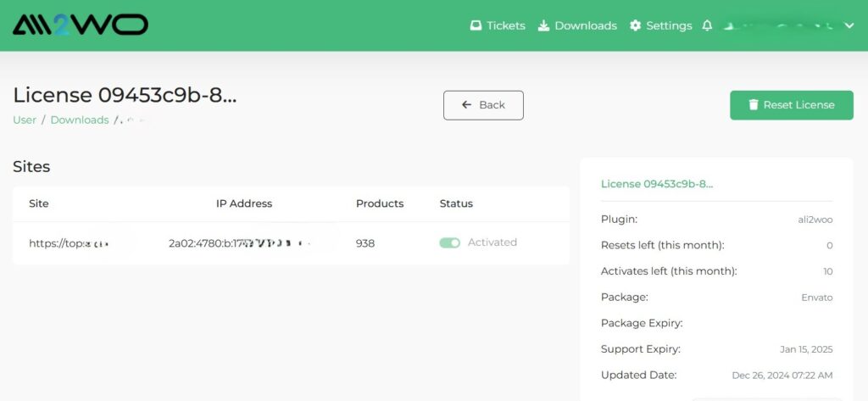The height and width of the screenshot is (401, 868).
Task: Click the products count 938
Action: point(365,243)
